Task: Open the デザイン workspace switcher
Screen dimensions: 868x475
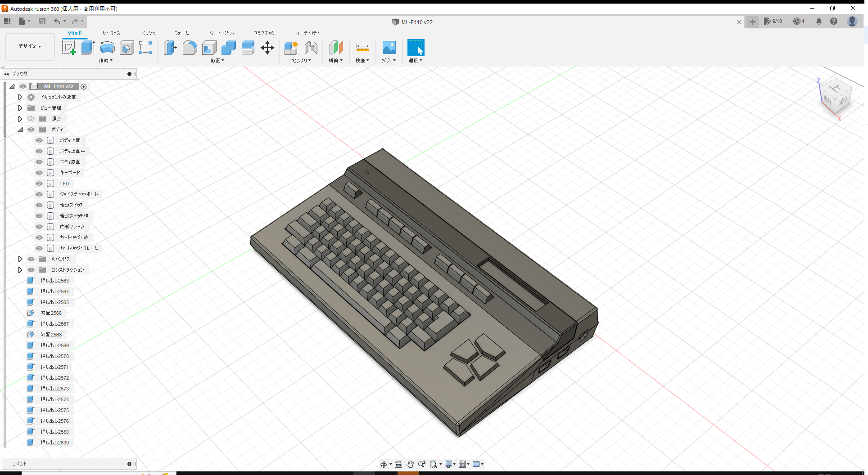Action: 29,46
